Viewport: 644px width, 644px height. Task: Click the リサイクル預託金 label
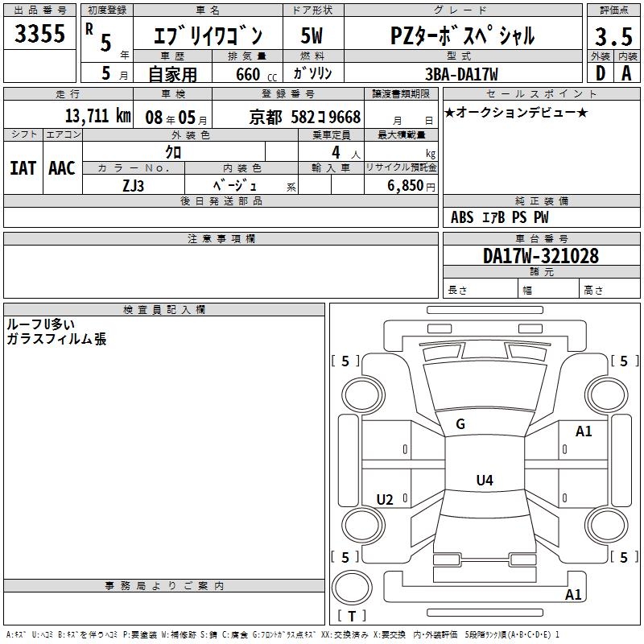pos(401,167)
